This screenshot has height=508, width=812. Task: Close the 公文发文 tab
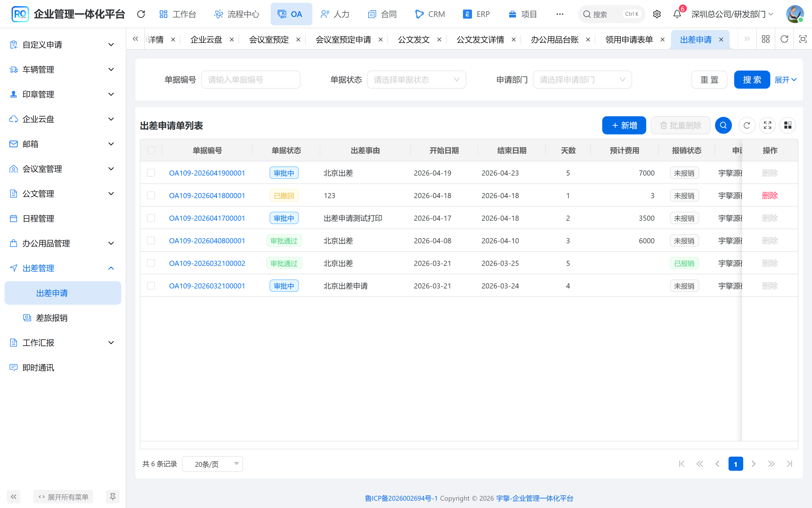pos(439,40)
